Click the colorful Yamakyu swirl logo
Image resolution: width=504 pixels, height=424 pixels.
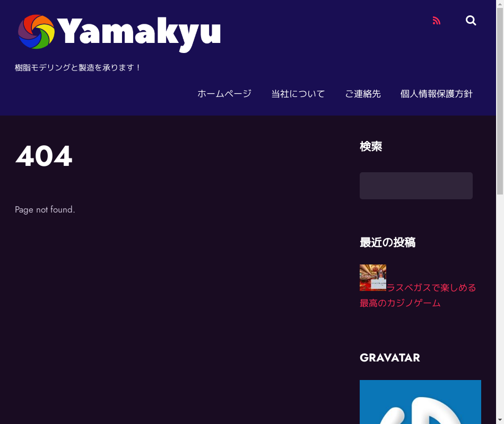[x=36, y=32]
